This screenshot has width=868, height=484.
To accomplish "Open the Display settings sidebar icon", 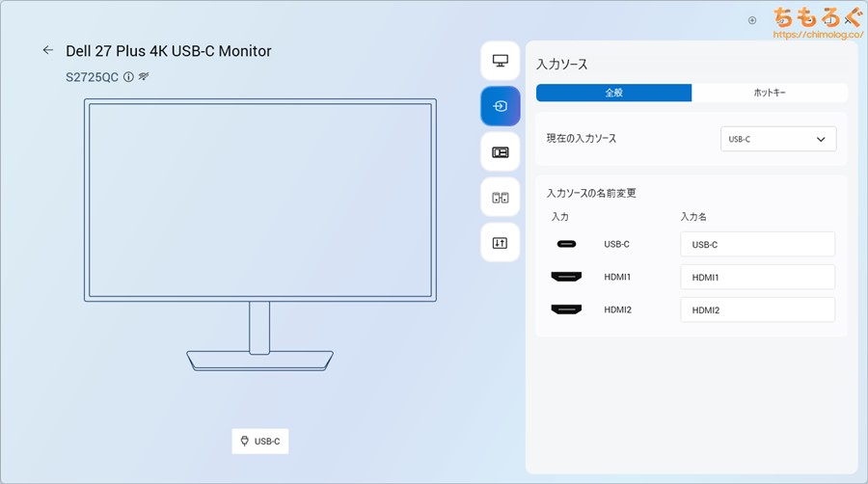I will point(500,61).
